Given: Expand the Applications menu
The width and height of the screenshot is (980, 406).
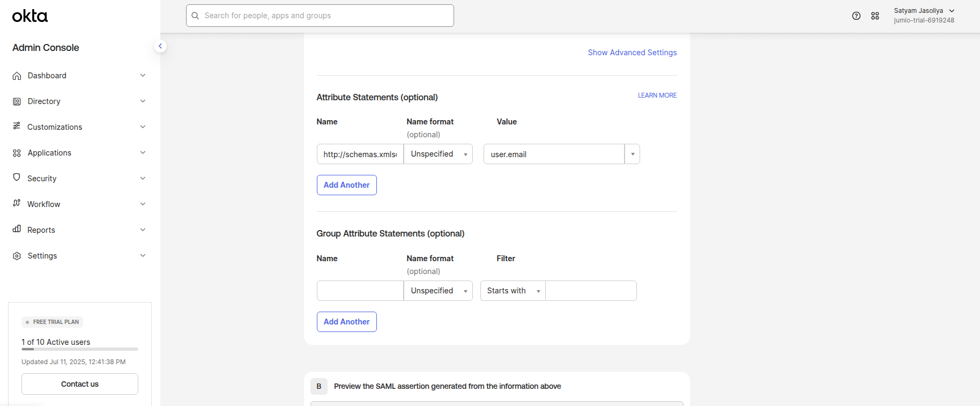Looking at the screenshot, I should coord(143,153).
